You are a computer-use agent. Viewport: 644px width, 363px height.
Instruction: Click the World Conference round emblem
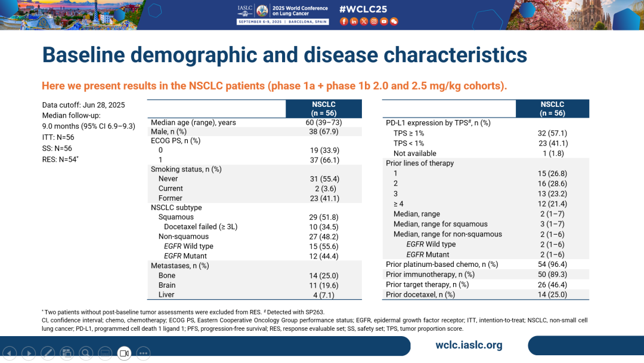(x=262, y=10)
